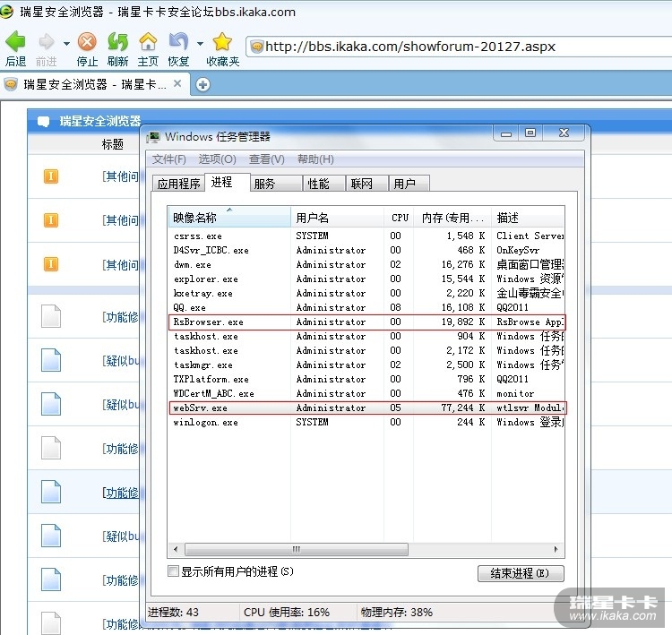Image resolution: width=672 pixels, height=635 pixels.
Task: Click blue page icon beside first [疑似bu thread
Action: click(x=51, y=360)
